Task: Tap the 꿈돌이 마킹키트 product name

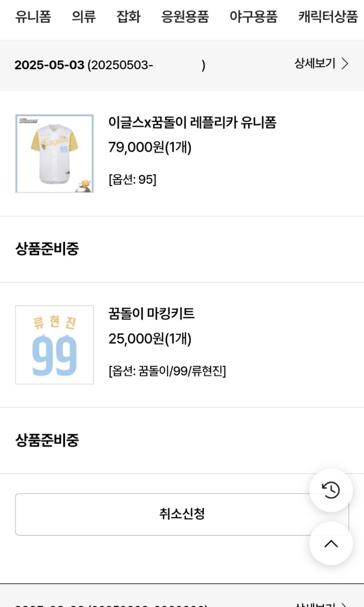Action: coord(151,314)
